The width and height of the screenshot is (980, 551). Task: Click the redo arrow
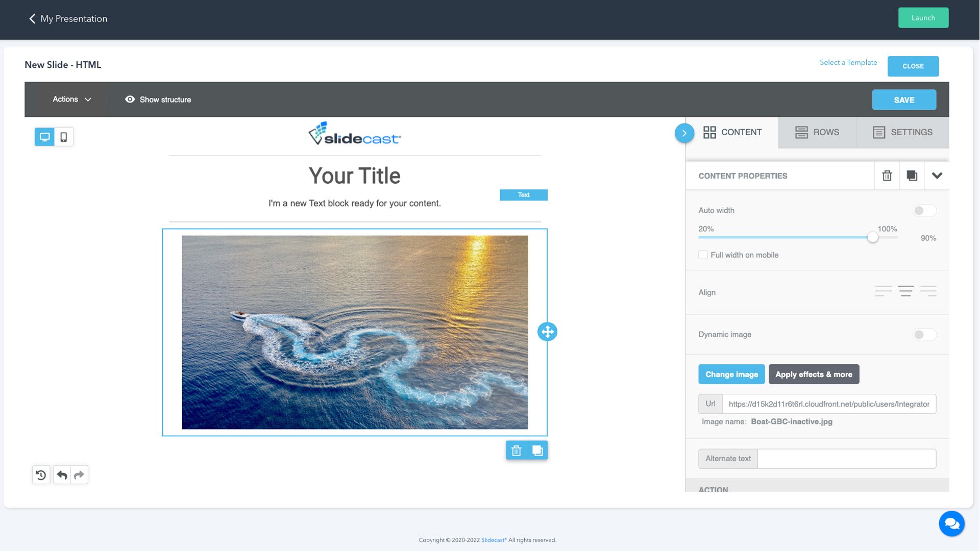(x=79, y=475)
